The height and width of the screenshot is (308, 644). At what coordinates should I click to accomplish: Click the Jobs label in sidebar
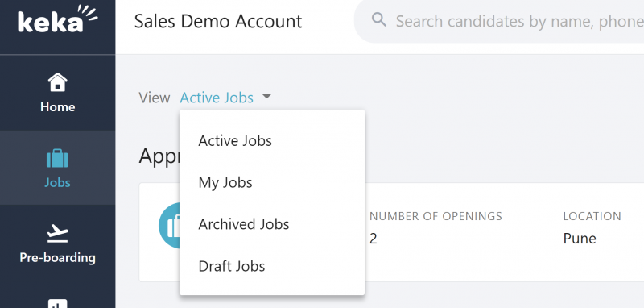click(57, 182)
